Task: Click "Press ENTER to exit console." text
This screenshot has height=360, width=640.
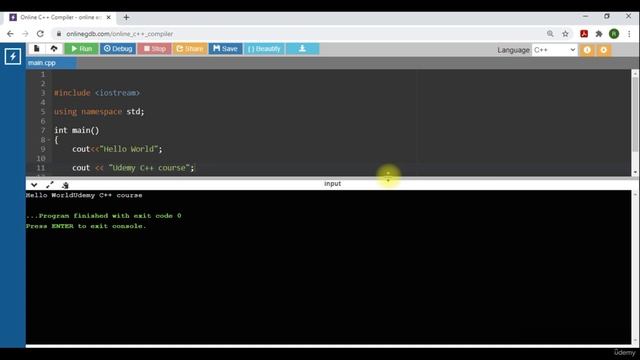Action: tap(86, 226)
